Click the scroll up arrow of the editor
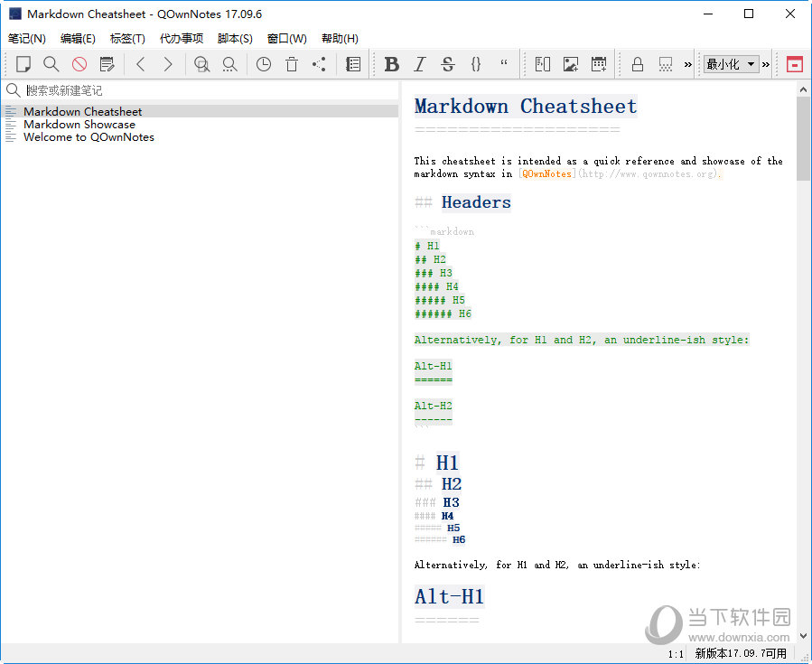Screen dimensions: 812x664 [x=803, y=89]
